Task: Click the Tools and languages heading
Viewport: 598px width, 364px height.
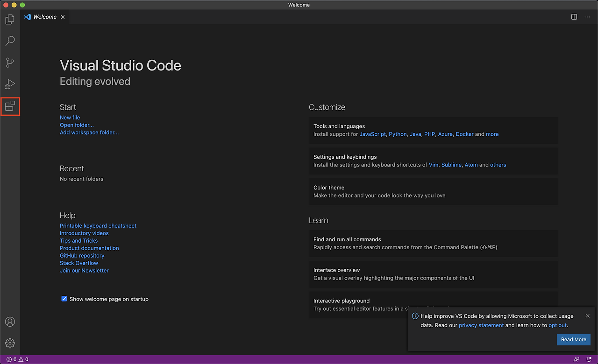Action: pyautogui.click(x=339, y=126)
